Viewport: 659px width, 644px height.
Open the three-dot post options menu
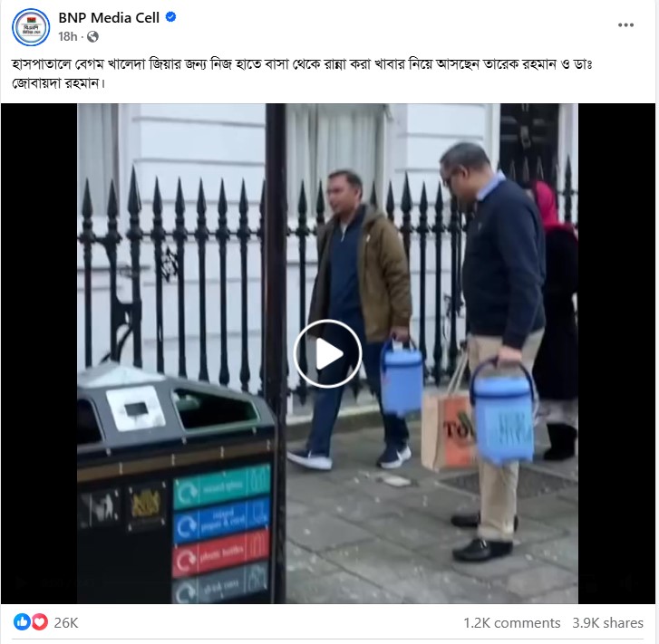pos(625,25)
